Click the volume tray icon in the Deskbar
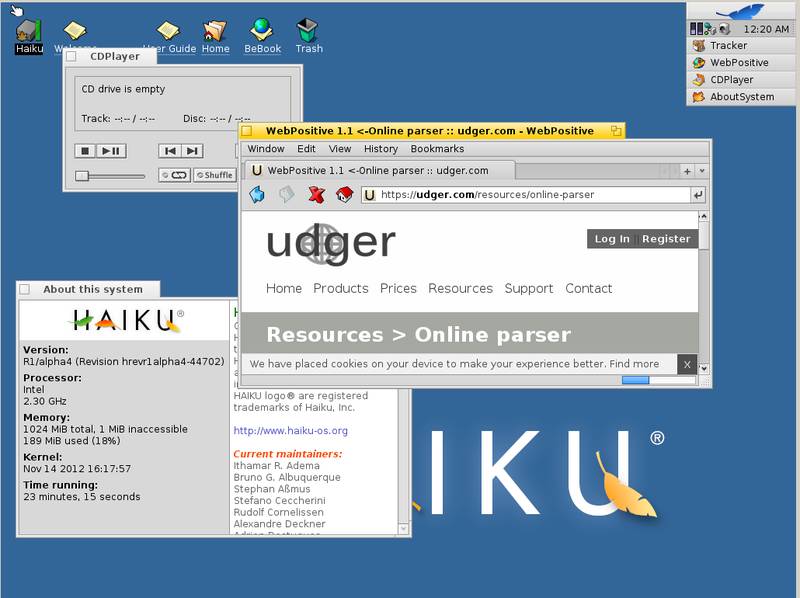800x598 pixels. (x=724, y=29)
